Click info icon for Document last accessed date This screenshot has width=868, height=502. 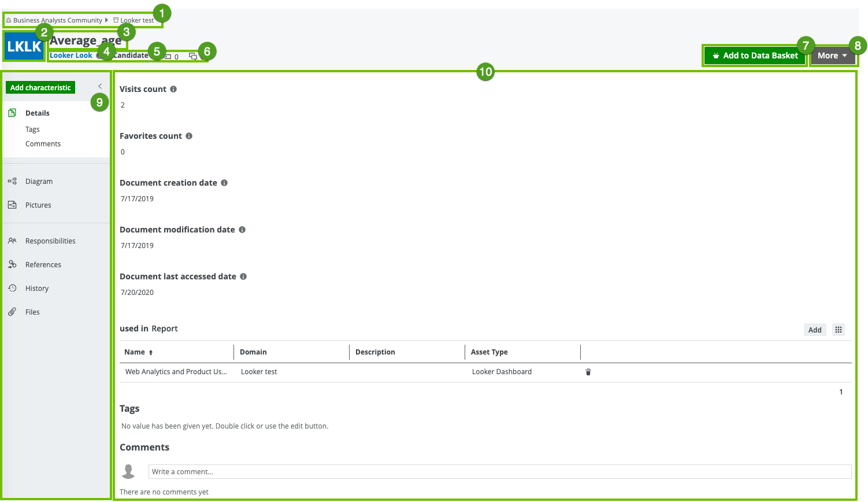pos(243,276)
